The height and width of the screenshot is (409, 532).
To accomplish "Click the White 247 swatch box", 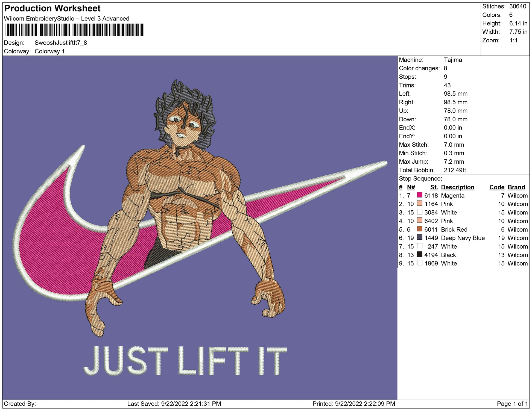I will [419, 246].
